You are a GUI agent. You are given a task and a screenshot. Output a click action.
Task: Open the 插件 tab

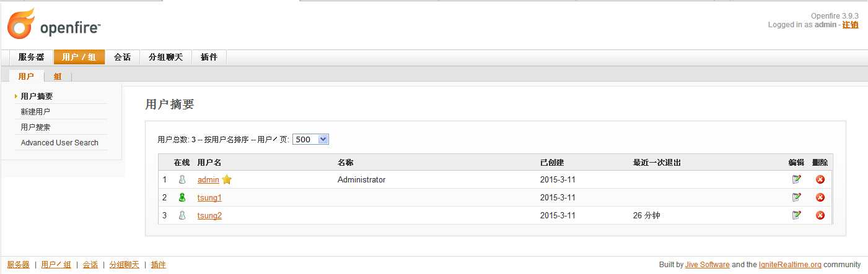tap(209, 57)
